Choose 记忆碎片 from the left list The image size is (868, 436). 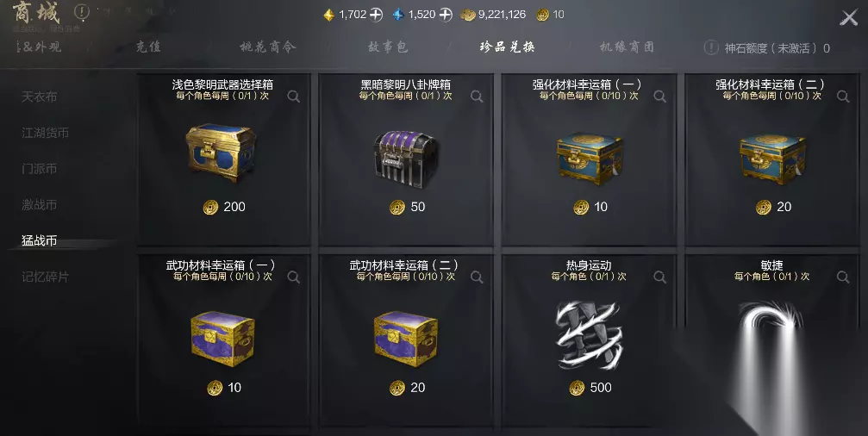pyautogui.click(x=46, y=277)
